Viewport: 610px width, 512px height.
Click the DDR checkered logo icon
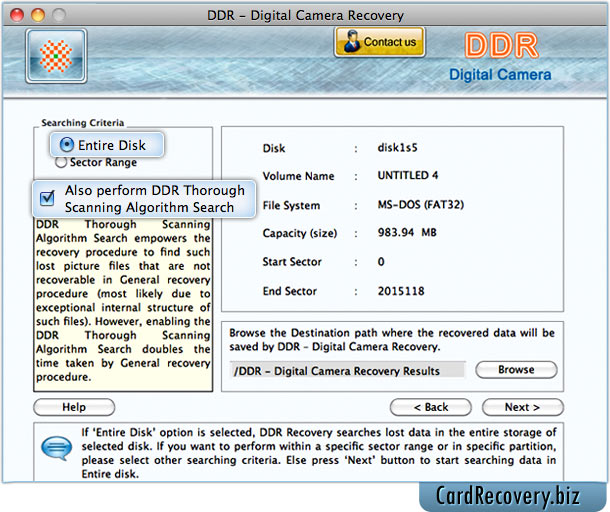click(56, 56)
